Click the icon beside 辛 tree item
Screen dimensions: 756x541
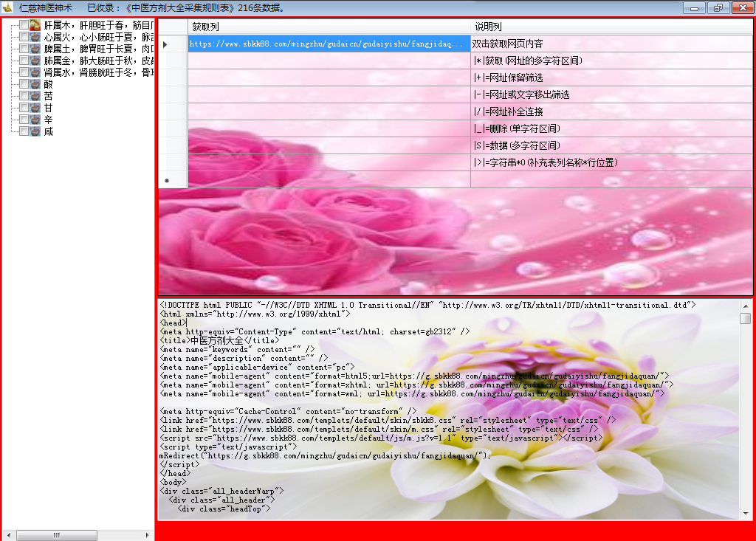(35, 120)
